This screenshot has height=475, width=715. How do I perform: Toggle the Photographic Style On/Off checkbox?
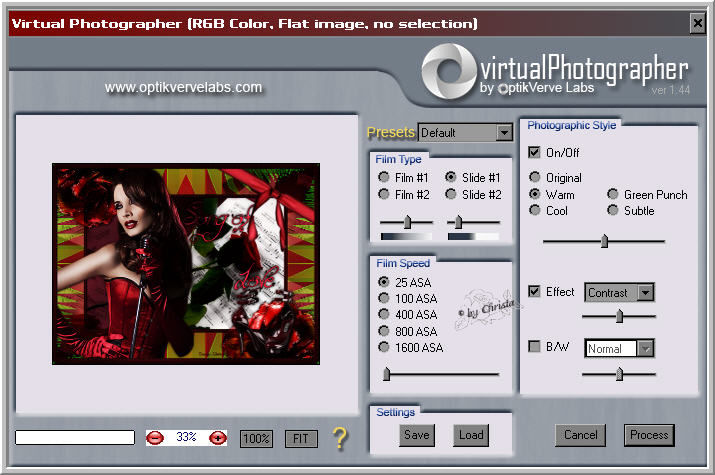534,152
